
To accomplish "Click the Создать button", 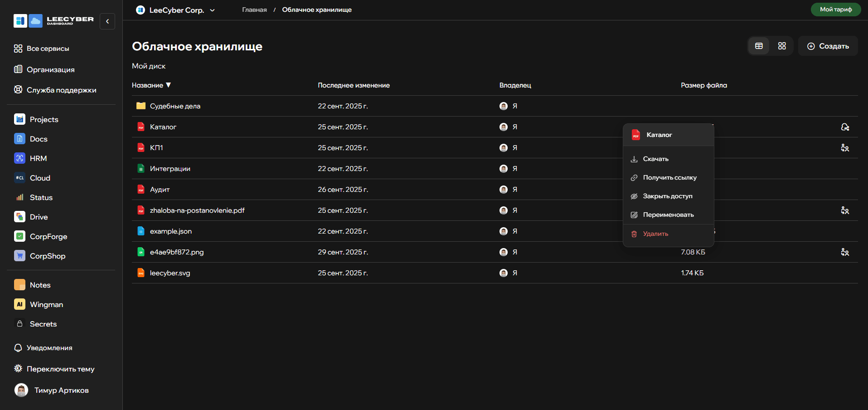I will (x=828, y=46).
